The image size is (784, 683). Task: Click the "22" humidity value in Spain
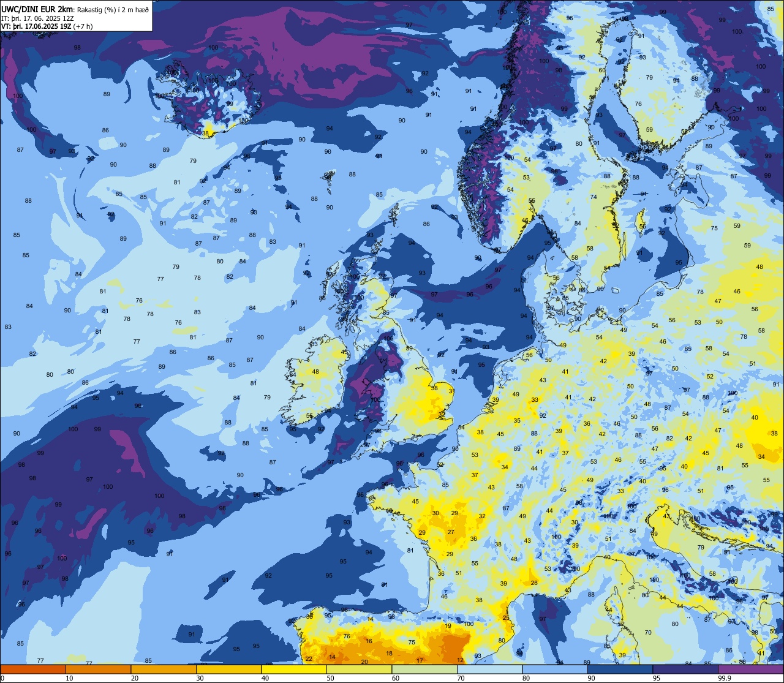309,659
